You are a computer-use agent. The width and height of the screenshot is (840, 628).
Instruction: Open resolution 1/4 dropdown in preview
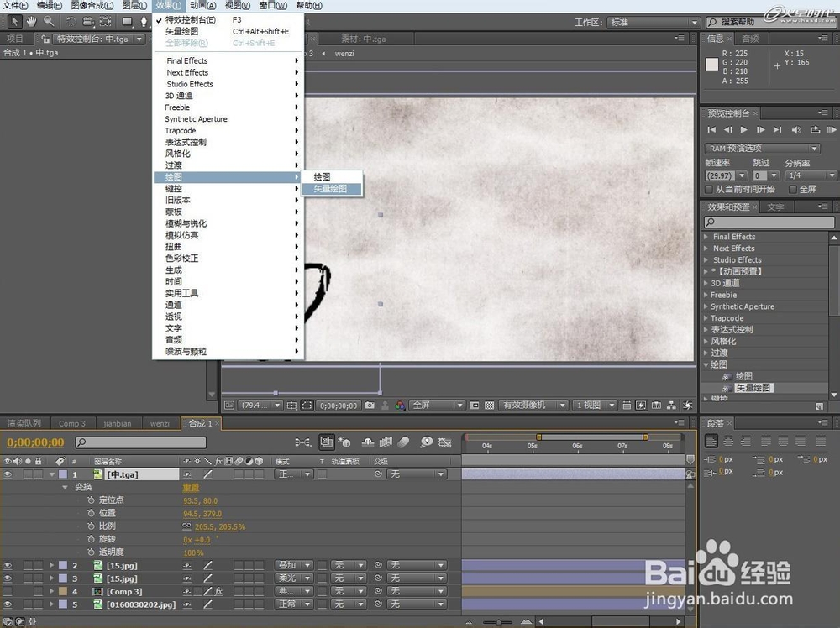pos(811,175)
